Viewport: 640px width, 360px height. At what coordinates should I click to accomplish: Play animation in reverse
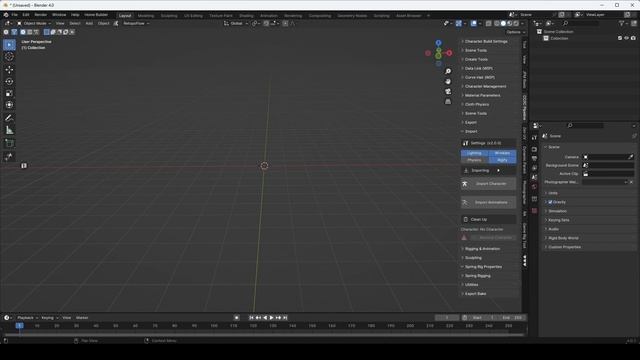click(x=265, y=318)
